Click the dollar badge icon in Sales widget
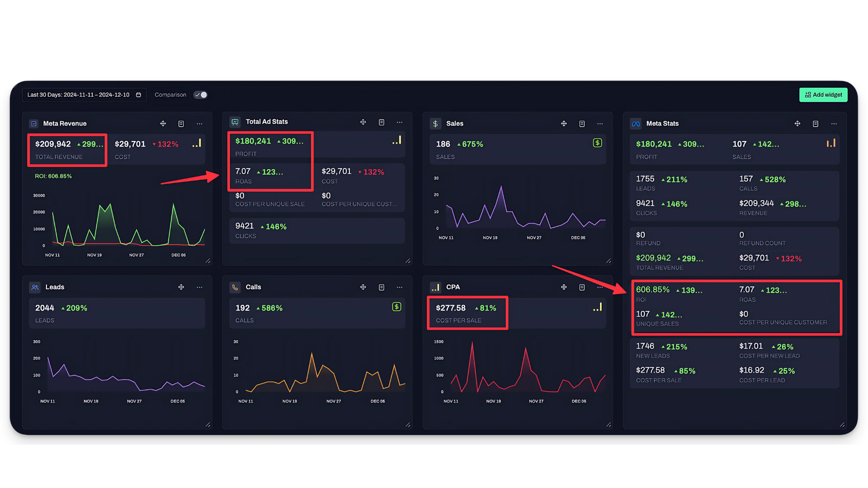Viewport: 868px width, 488px height. point(597,143)
